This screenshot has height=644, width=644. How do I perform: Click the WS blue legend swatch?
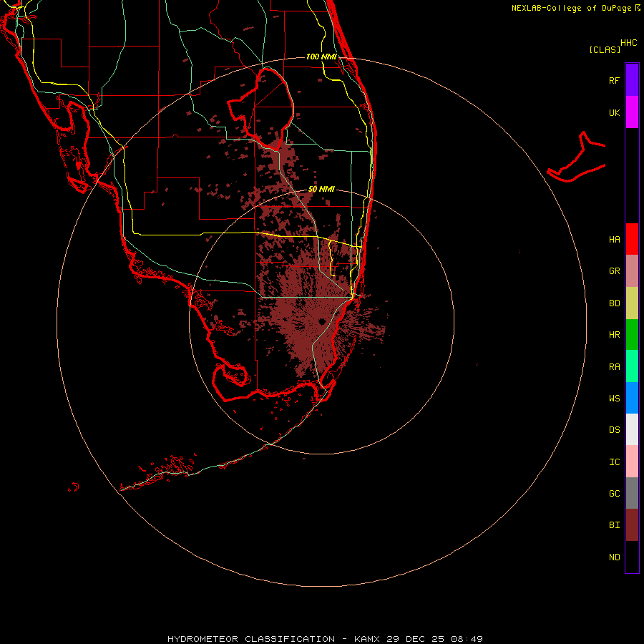tap(632, 398)
